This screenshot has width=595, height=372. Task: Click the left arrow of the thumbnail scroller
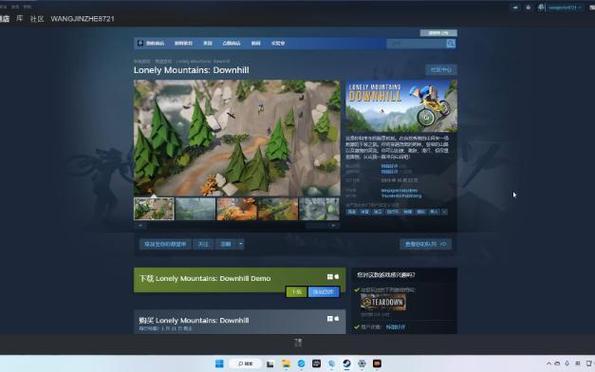140,225
